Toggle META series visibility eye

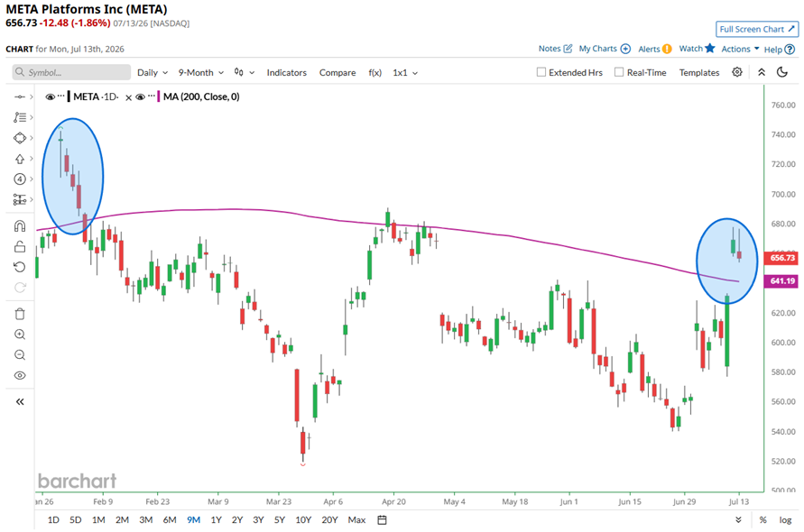[50, 96]
